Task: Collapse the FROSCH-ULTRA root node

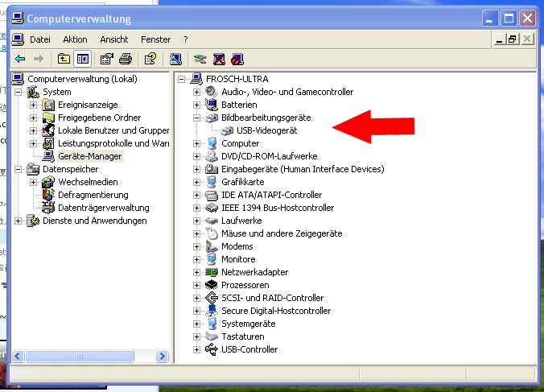Action: pos(181,79)
